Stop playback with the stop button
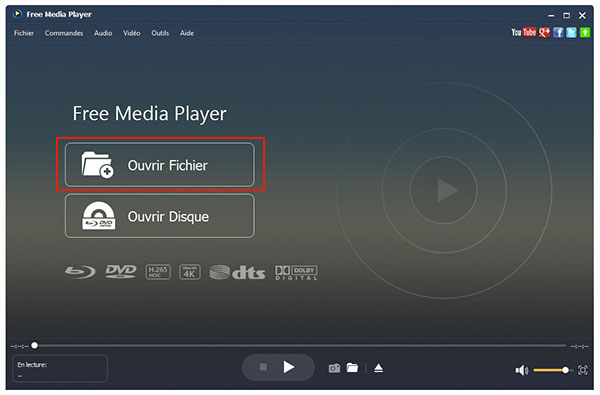Screen dimensions: 600x395 point(263,367)
